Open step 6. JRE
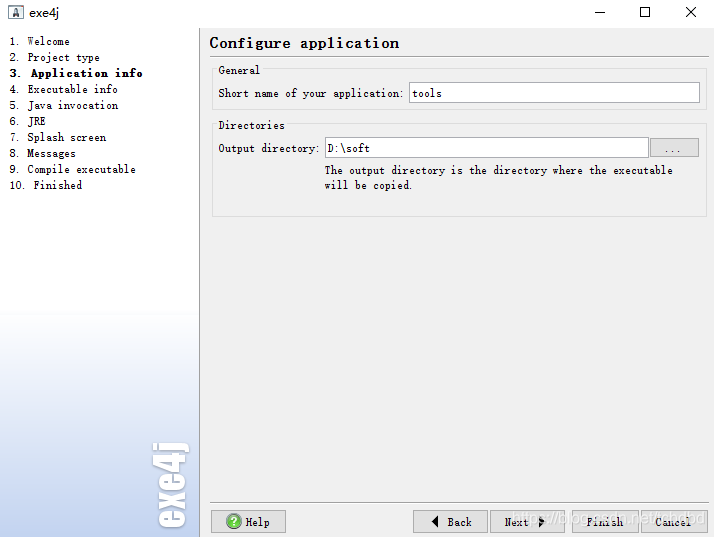Image resolution: width=714 pixels, height=537 pixels. 27,121
